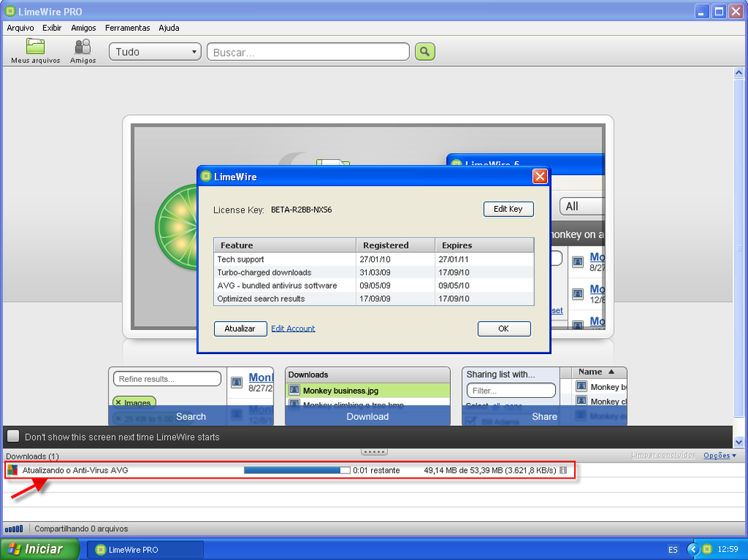Image resolution: width=748 pixels, height=560 pixels.
Task: Click the license key BETA-R2BB-NXS6 text
Action: (x=301, y=210)
